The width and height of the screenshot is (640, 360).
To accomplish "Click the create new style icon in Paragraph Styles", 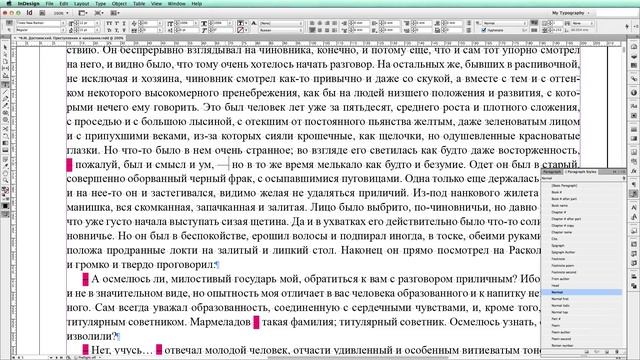I will tap(607, 351).
